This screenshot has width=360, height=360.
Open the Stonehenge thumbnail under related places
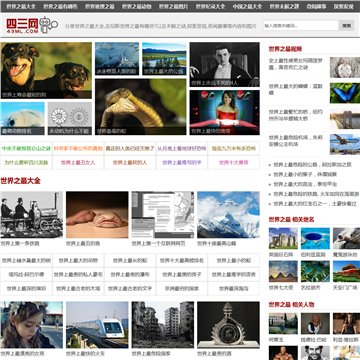(x=283, y=238)
